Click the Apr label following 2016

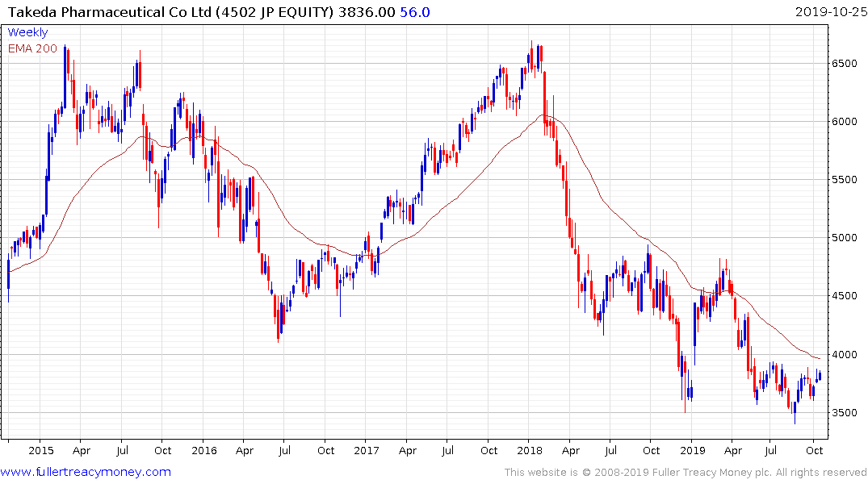coord(244,451)
